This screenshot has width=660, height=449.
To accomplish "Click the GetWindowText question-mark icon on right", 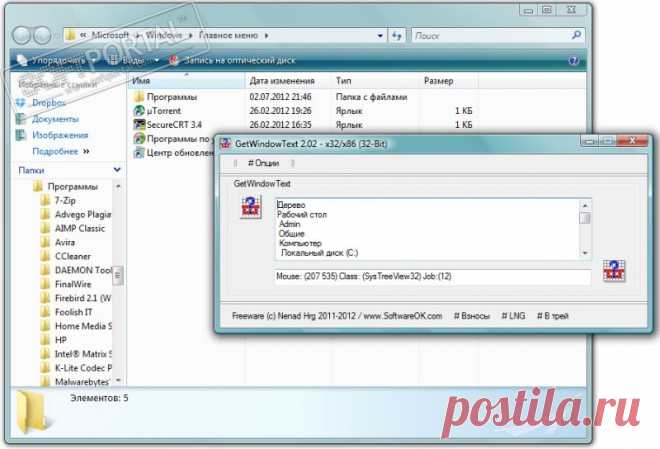I will coord(614,271).
